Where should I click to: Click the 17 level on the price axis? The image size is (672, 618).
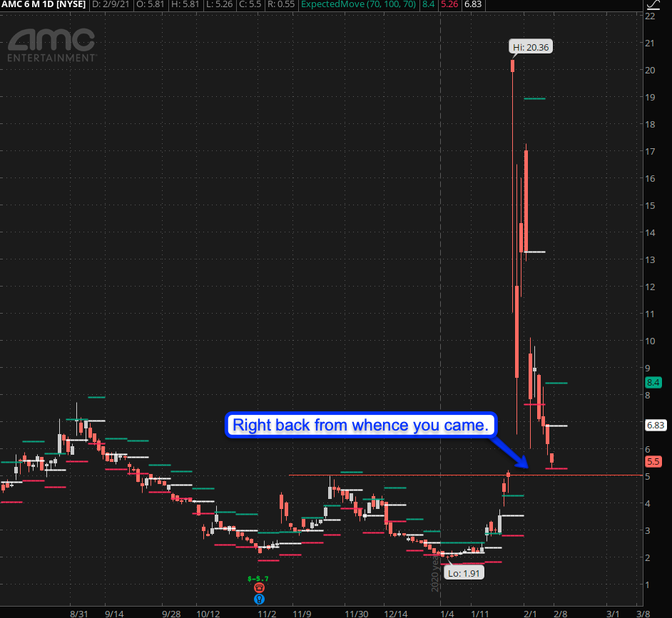pyautogui.click(x=650, y=151)
